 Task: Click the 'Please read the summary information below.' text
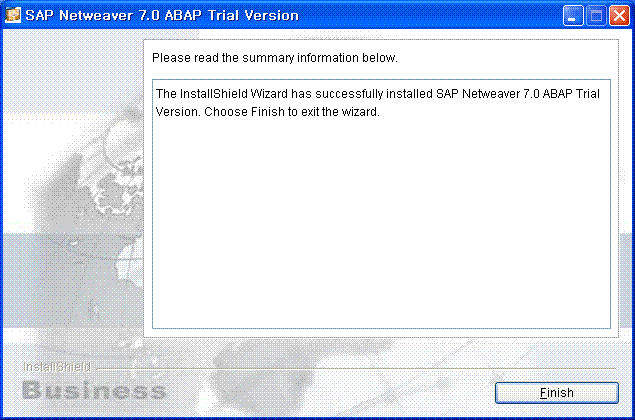[x=275, y=58]
